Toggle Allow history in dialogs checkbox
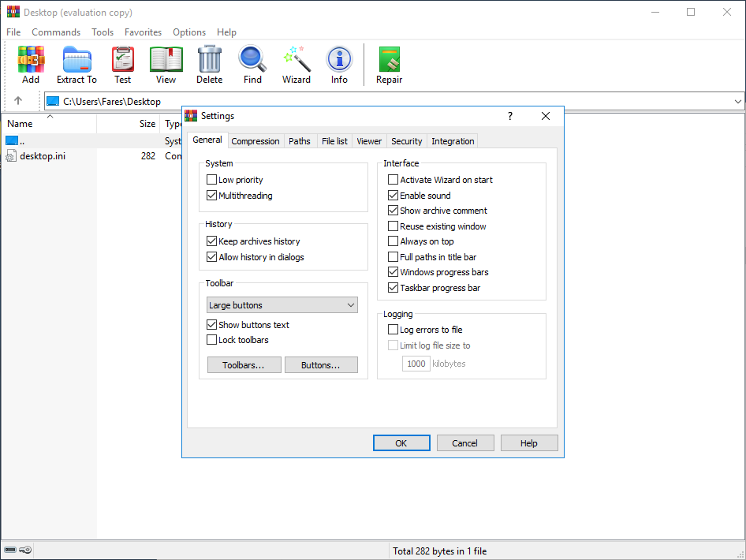This screenshot has height=560, width=746. coord(211,256)
